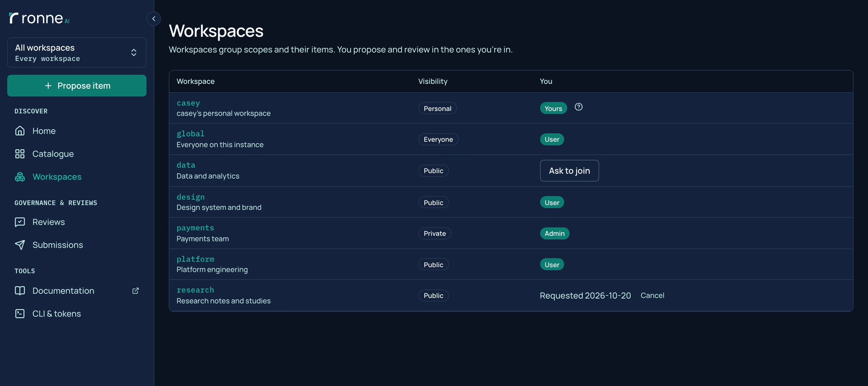
Task: Click Ask to join for data workspace
Action: point(569,171)
